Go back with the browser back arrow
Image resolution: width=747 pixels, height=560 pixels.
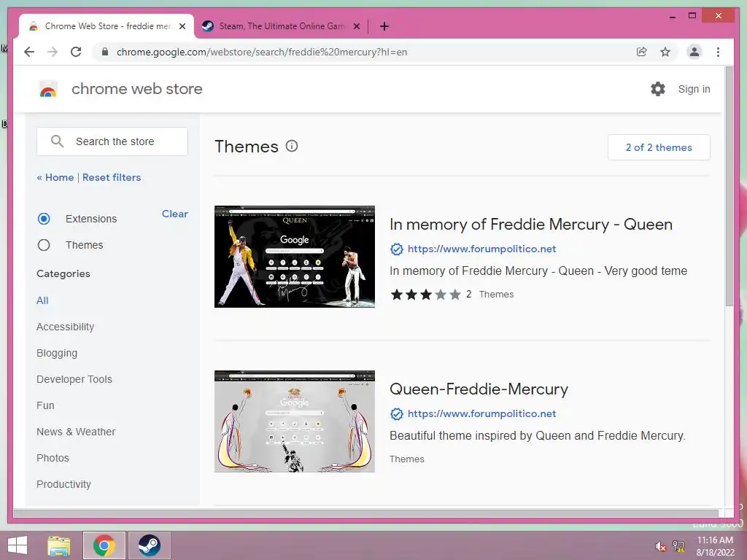tap(29, 52)
